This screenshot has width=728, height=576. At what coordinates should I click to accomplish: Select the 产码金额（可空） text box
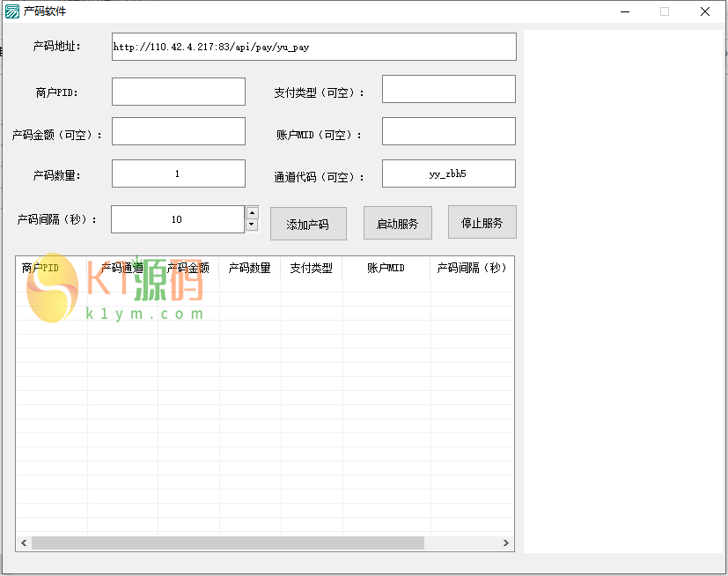pos(179,131)
